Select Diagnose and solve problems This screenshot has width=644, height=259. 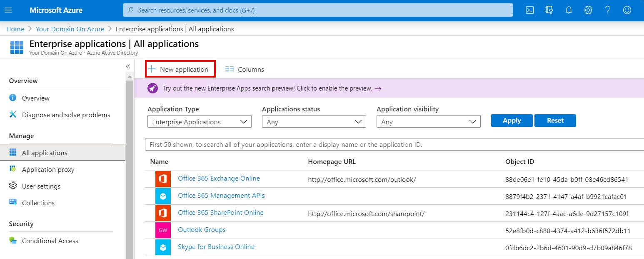click(x=66, y=115)
